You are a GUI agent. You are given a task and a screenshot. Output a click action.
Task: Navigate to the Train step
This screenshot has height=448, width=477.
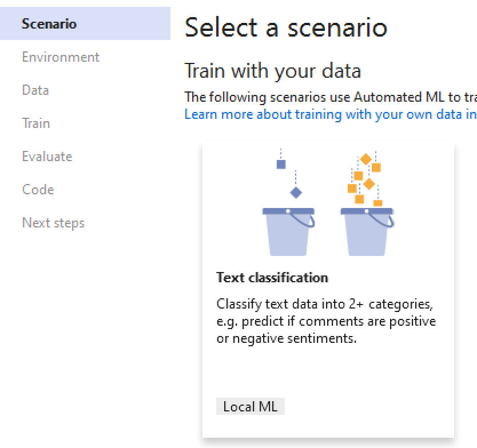pyautogui.click(x=36, y=123)
